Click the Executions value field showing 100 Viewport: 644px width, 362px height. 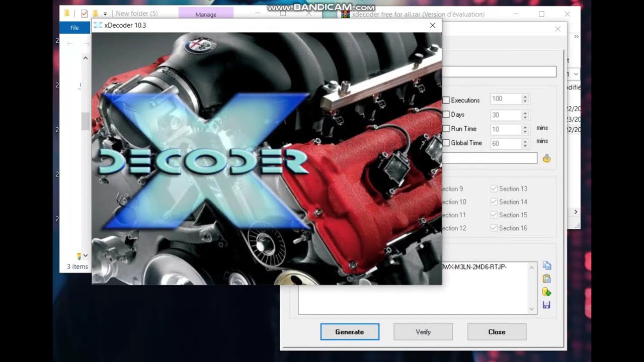tap(506, 99)
